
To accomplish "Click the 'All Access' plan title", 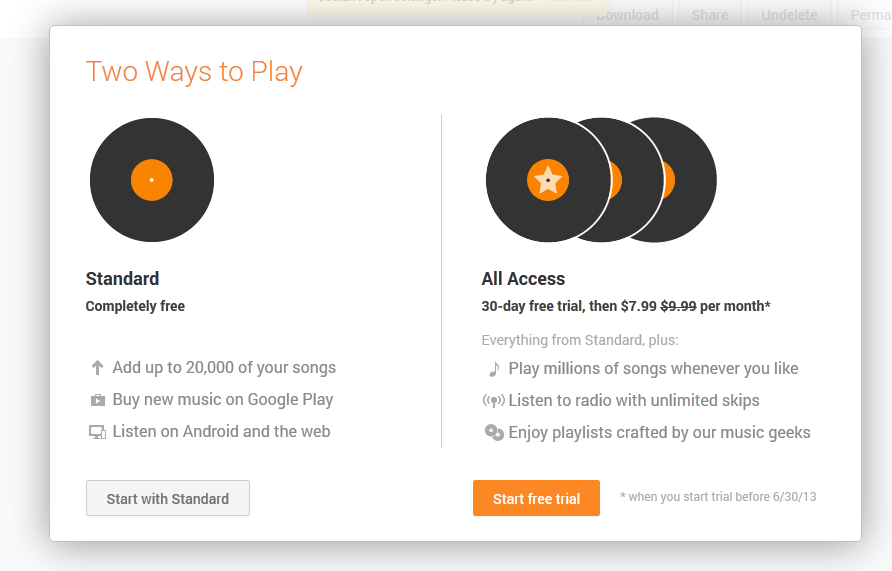I will [x=523, y=279].
